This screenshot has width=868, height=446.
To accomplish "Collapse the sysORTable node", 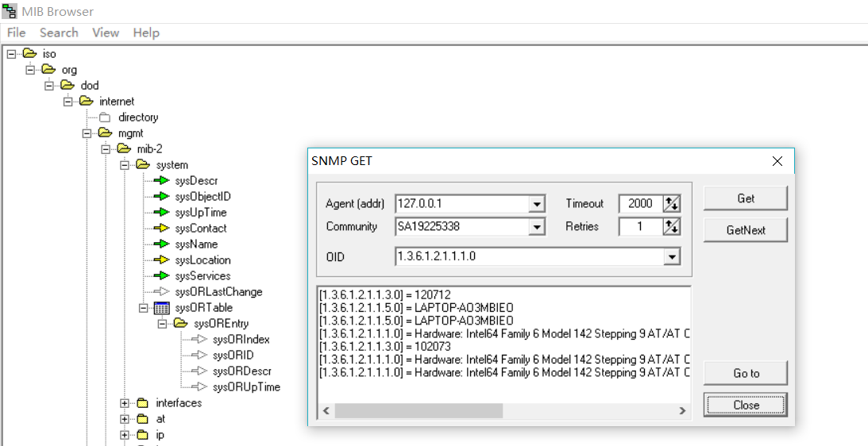I will click(x=144, y=308).
